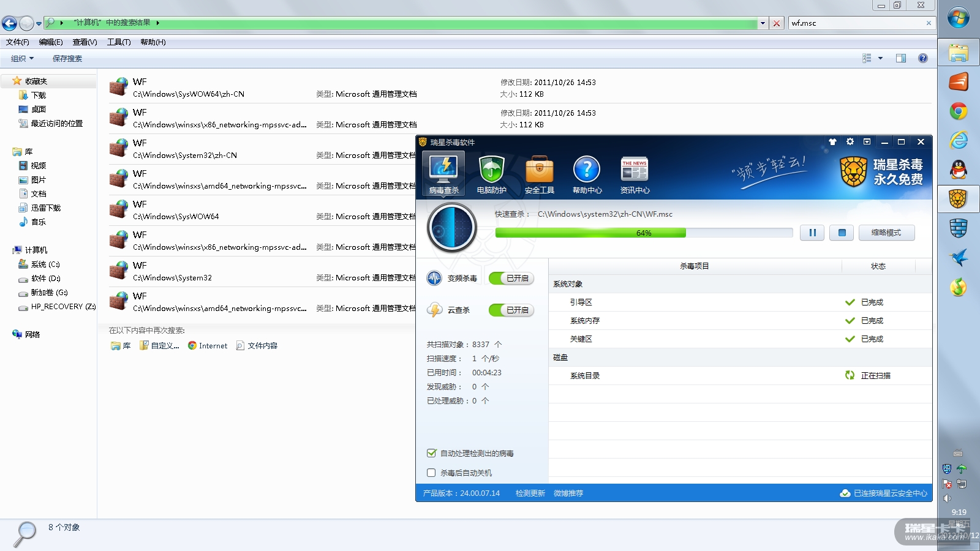Select 桌面 in favorites
Screen dimensions: 980x551
(39, 110)
